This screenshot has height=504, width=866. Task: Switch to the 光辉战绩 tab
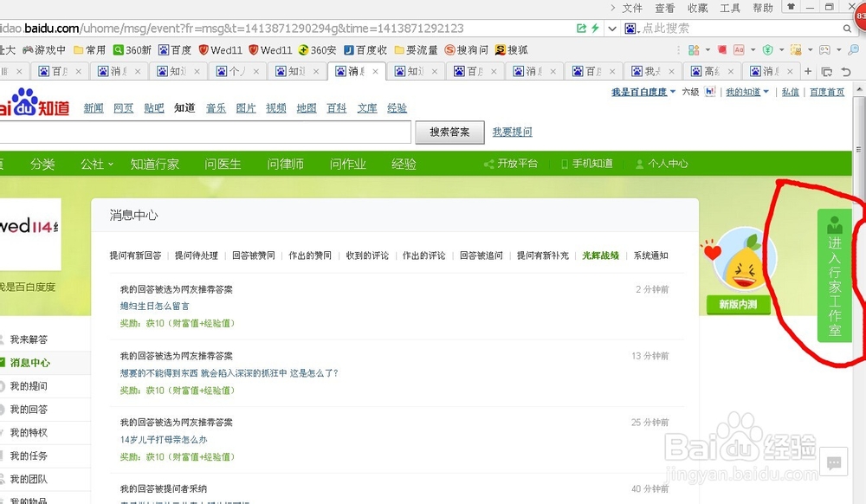601,255
